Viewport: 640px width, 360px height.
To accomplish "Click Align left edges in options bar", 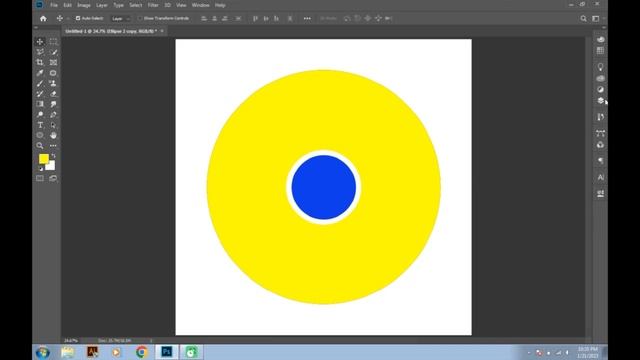I will [204, 18].
